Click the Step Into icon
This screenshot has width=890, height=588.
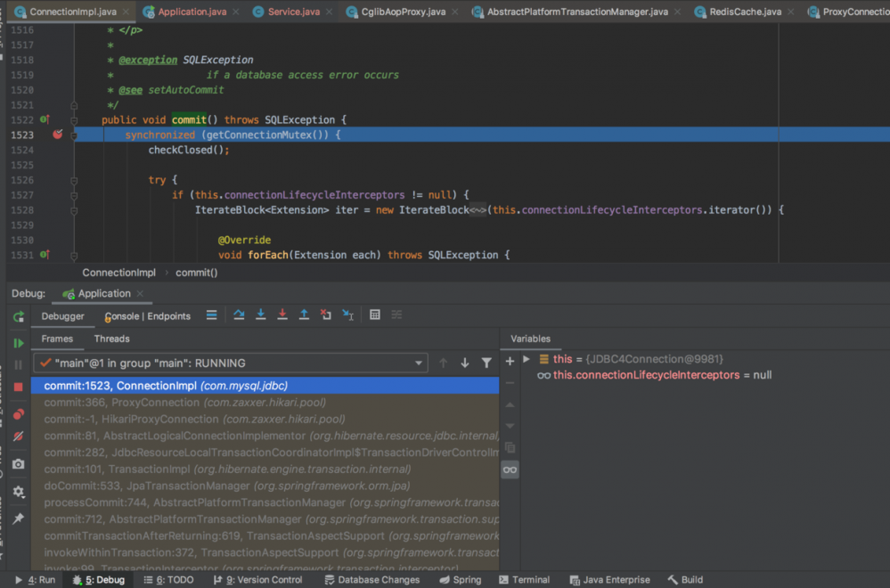click(x=261, y=315)
